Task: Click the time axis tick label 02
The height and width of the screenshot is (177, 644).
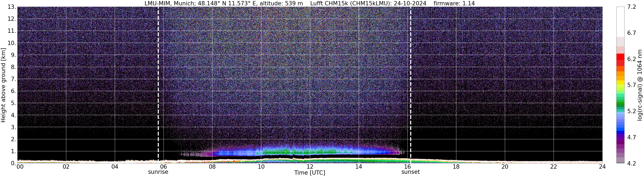Action: pyautogui.click(x=66, y=167)
